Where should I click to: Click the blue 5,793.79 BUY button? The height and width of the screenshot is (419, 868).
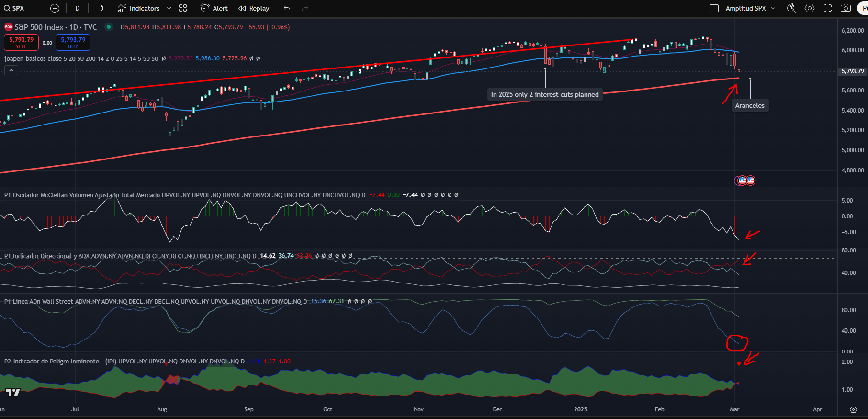pos(73,43)
